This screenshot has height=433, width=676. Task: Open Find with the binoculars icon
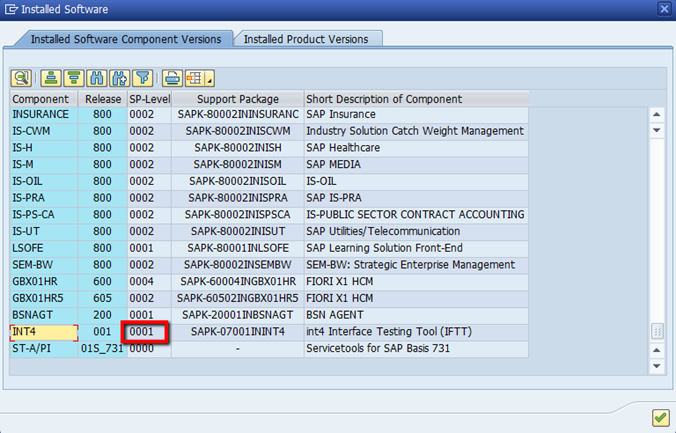pyautogui.click(x=97, y=78)
